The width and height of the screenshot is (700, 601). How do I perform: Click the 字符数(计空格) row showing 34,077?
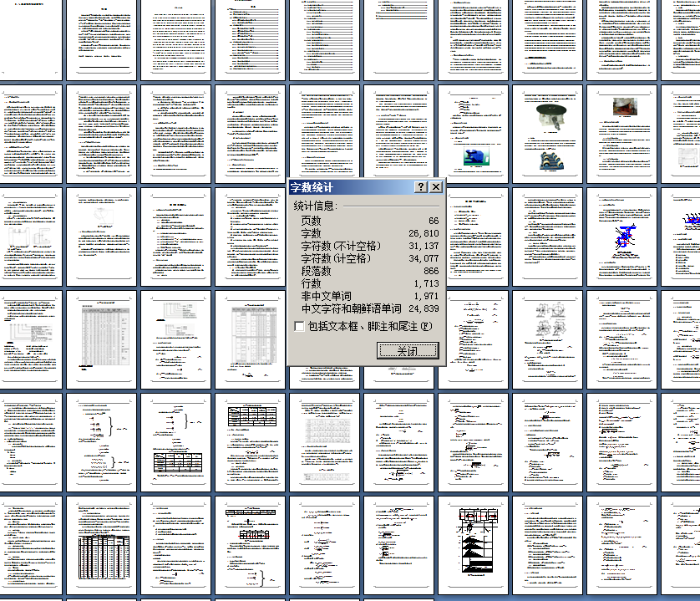coord(370,258)
